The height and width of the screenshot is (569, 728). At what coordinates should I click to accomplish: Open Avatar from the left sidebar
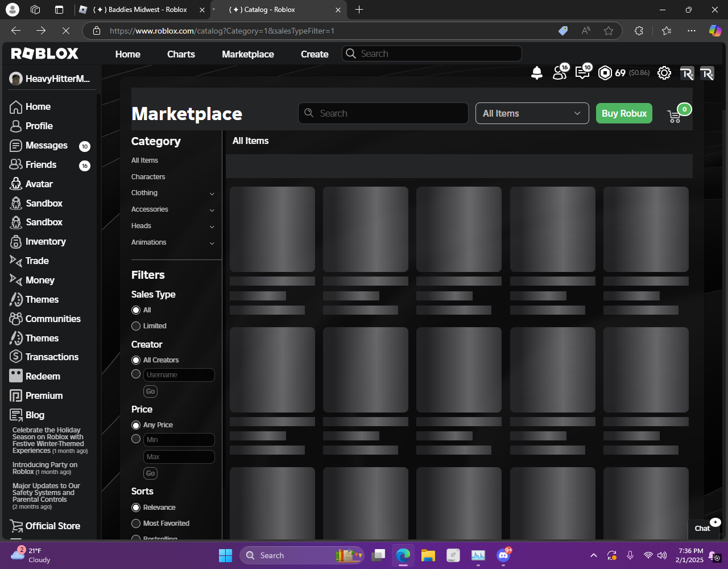pyautogui.click(x=39, y=184)
